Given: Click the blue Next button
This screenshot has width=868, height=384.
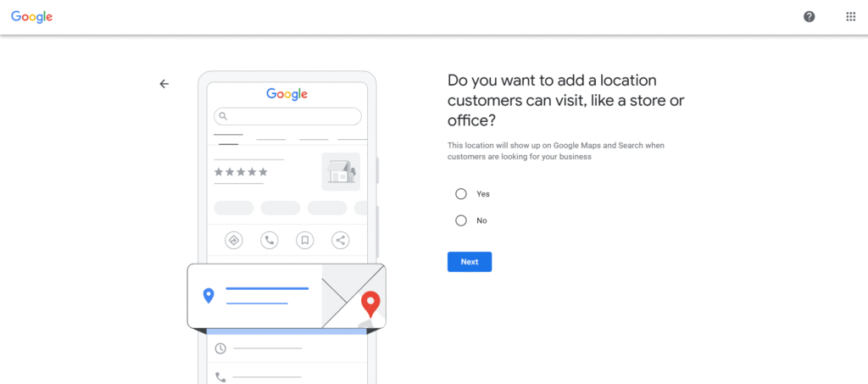Looking at the screenshot, I should coord(470,262).
